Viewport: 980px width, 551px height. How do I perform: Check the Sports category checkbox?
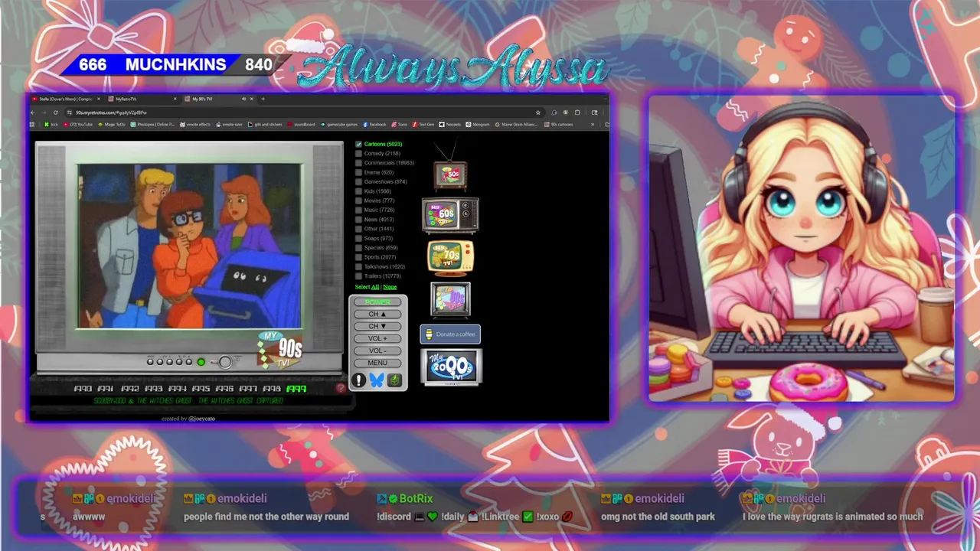click(x=358, y=257)
